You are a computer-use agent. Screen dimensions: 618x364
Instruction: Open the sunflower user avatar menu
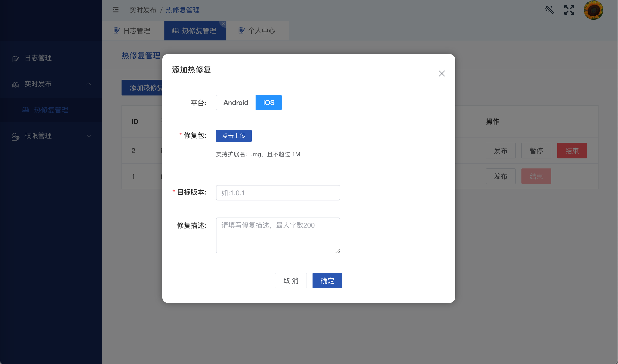[593, 10]
